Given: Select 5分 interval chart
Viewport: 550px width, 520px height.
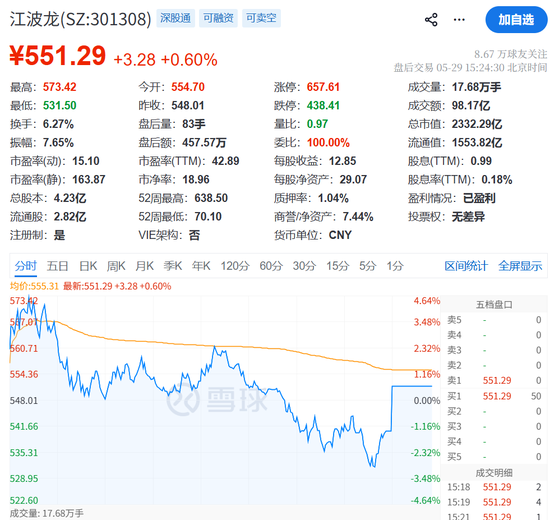Looking at the screenshot, I should pos(367,266).
